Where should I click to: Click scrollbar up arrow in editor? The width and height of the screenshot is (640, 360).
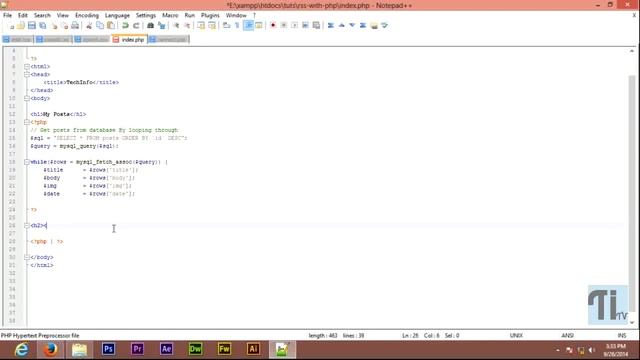click(x=632, y=51)
